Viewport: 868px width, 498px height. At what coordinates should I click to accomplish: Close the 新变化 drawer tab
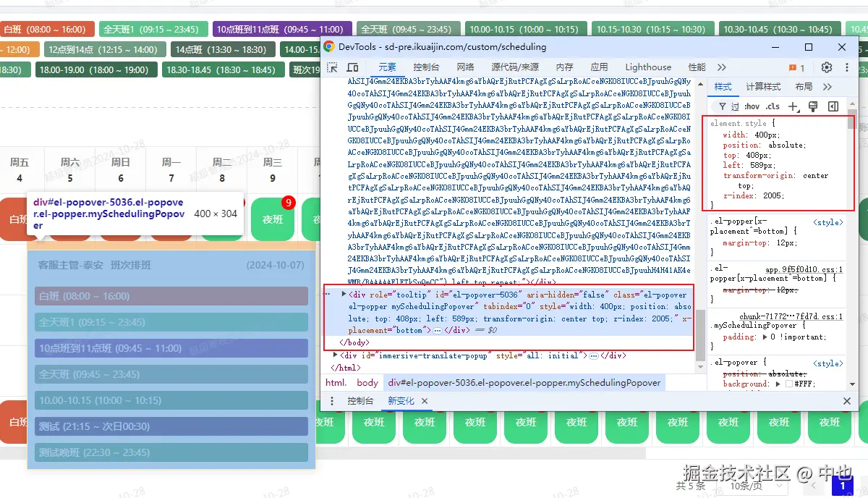425,401
